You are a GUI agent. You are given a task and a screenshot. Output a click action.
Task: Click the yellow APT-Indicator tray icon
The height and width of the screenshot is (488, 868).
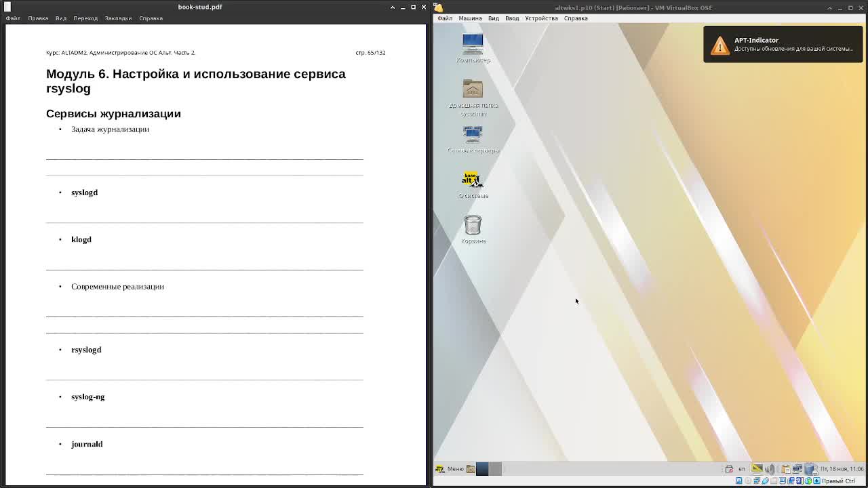click(757, 468)
